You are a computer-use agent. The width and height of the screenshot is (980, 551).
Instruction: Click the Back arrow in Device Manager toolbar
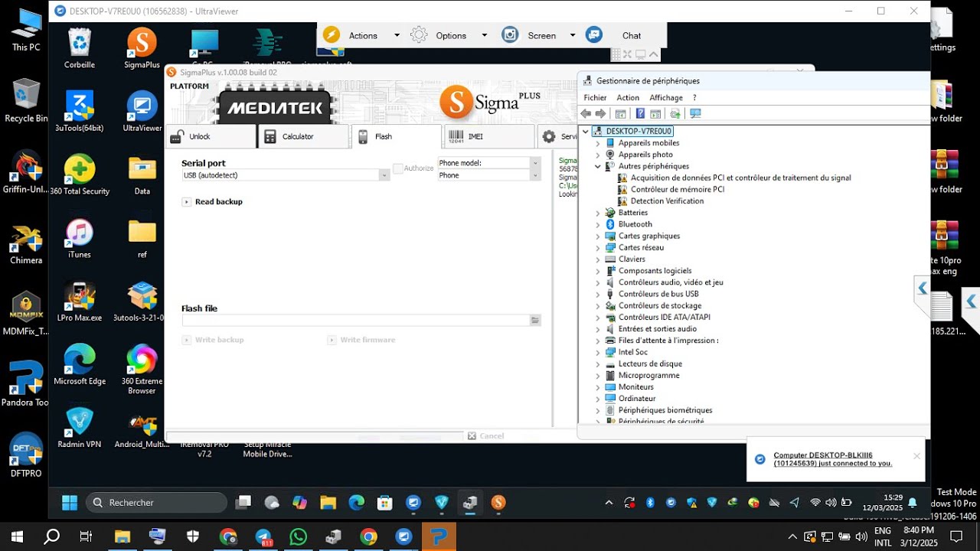586,114
